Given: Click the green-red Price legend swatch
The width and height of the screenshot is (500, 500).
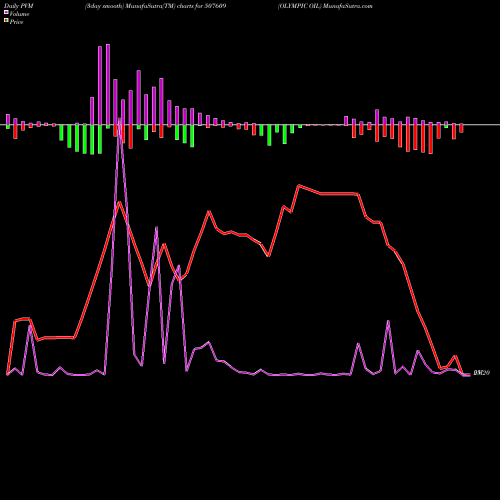Looking at the screenshot, I should (x=6, y=21).
